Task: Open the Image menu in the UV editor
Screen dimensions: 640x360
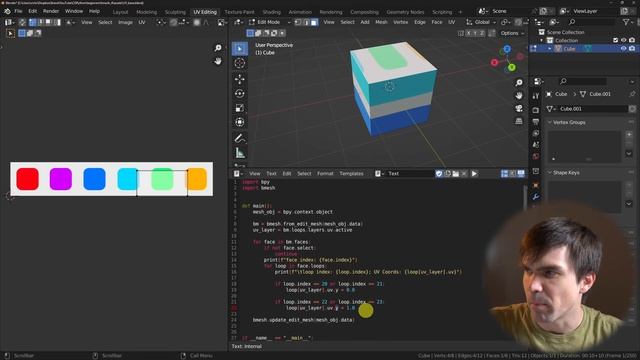Action: click(125, 22)
